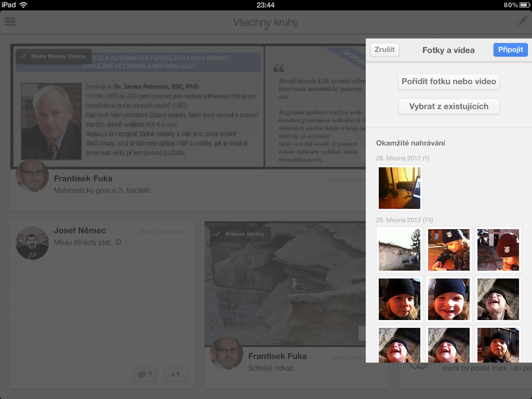This screenshot has height=399, width=532.
Task: Open the 7 comments button on Josef Němec post
Action: coord(145,375)
